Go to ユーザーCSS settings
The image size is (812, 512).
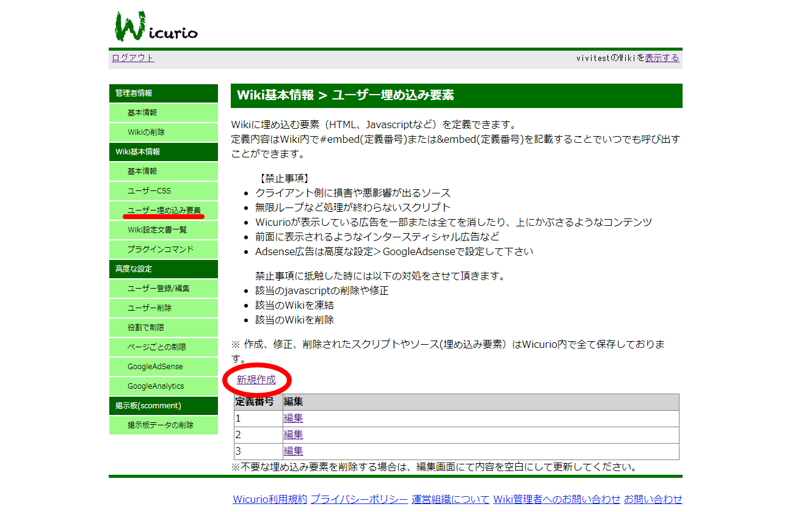[x=149, y=191]
